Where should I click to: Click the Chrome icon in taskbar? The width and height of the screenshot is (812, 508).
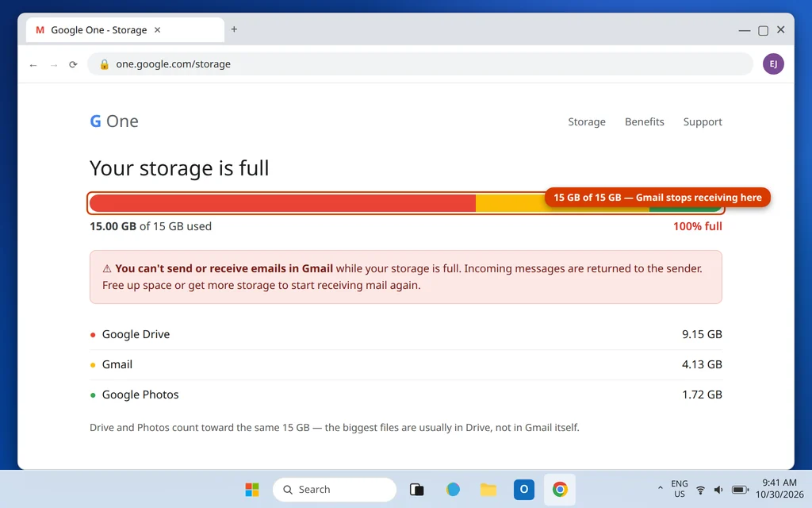pyautogui.click(x=560, y=489)
